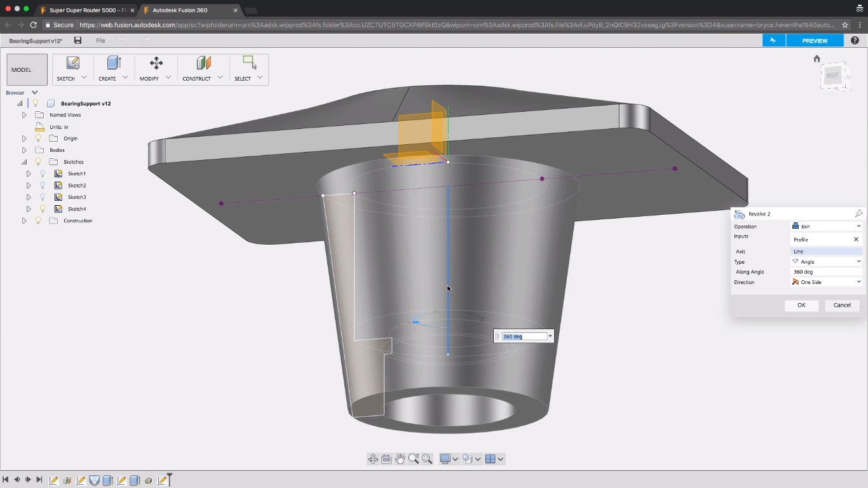Show Sketch1 using its lightbulb
The height and width of the screenshot is (488, 868).
43,173
